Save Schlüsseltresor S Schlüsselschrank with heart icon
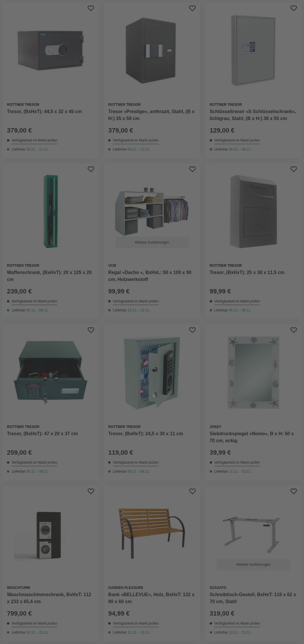Image resolution: width=304 pixels, height=644 pixels. click(x=294, y=8)
